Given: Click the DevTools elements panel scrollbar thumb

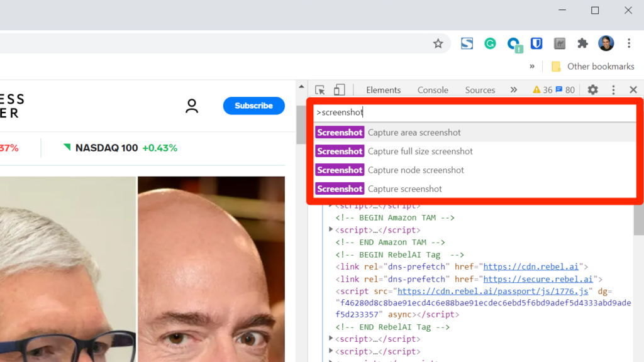Looking at the screenshot, I should pyautogui.click(x=639, y=219).
